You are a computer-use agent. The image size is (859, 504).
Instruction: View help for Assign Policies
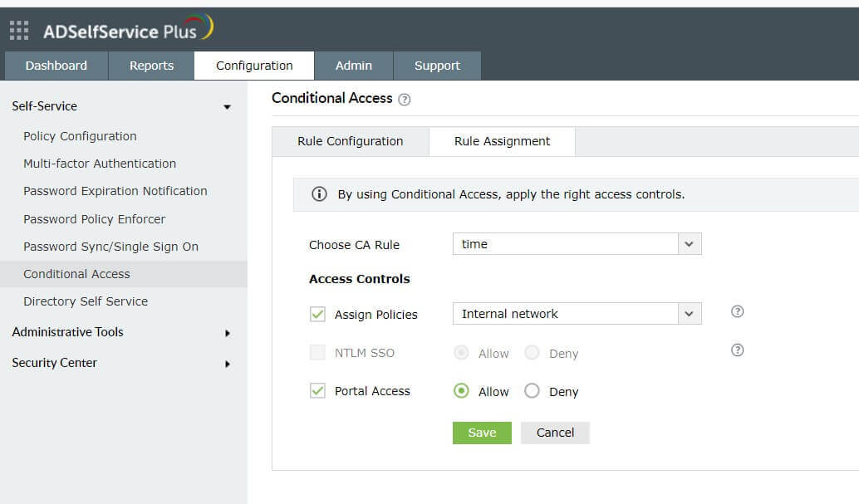[x=736, y=312]
